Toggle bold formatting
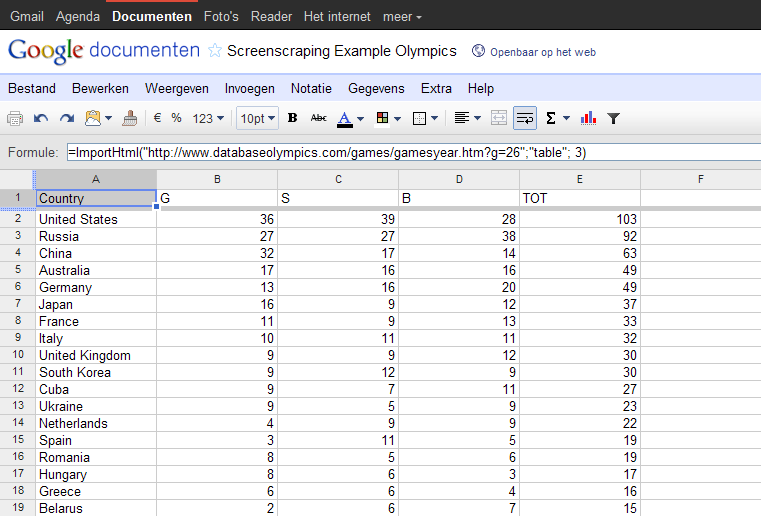 pos(293,118)
